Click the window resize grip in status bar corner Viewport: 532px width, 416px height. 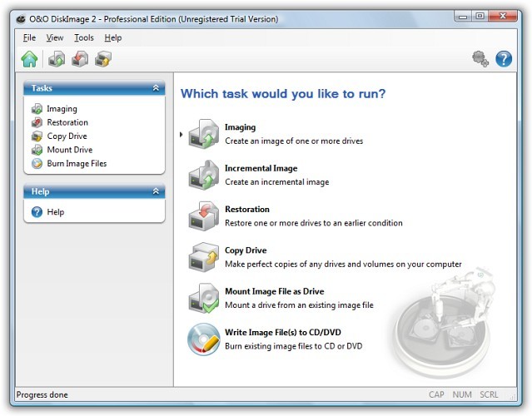click(x=513, y=397)
